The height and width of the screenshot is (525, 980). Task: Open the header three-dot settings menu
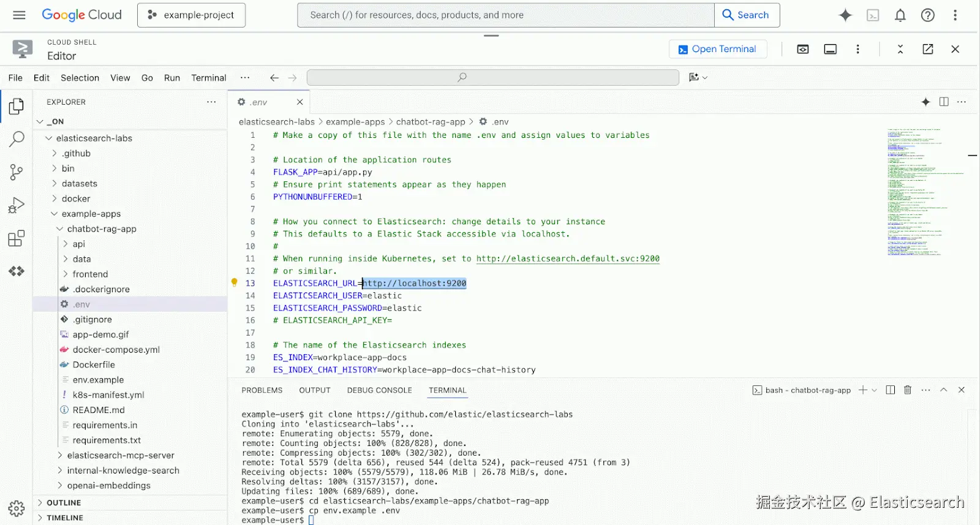955,15
